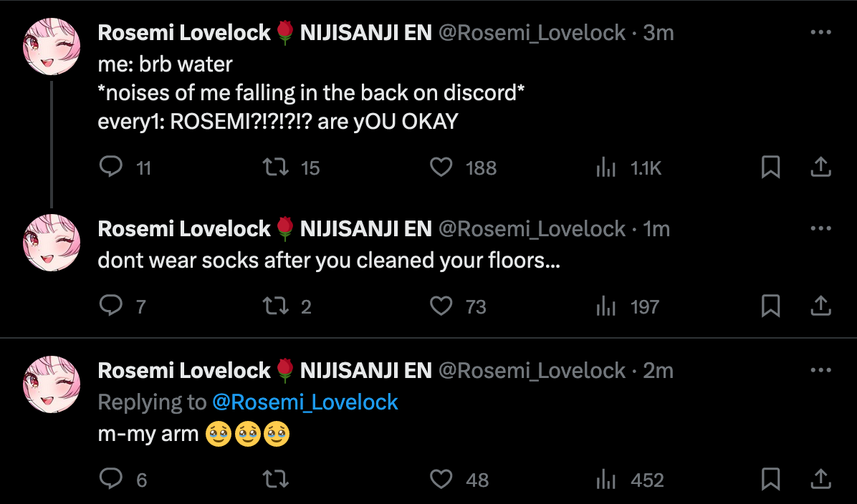Image resolution: width=857 pixels, height=504 pixels.
Task: Like the "dont wear socks" tweet
Action: click(x=441, y=306)
